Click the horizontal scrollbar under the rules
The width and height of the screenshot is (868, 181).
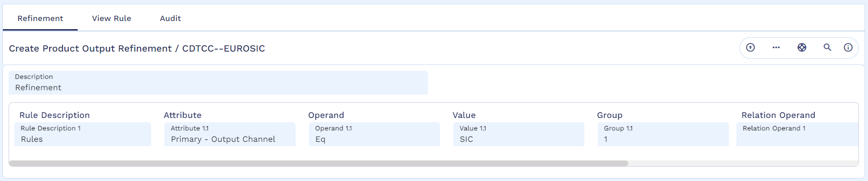tap(318, 163)
